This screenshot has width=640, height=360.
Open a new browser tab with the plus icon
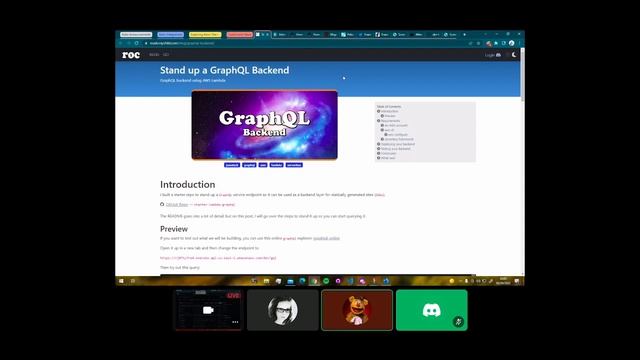pyautogui.click(x=464, y=35)
